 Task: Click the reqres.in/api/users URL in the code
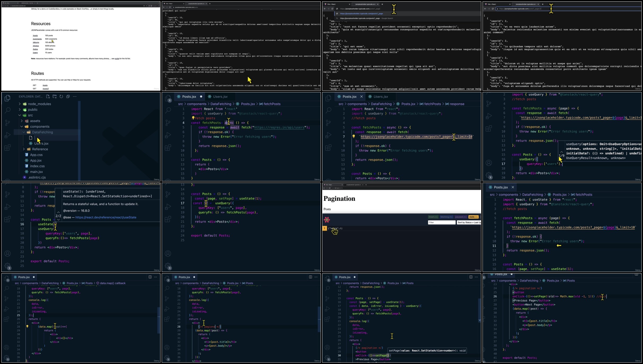279,128
